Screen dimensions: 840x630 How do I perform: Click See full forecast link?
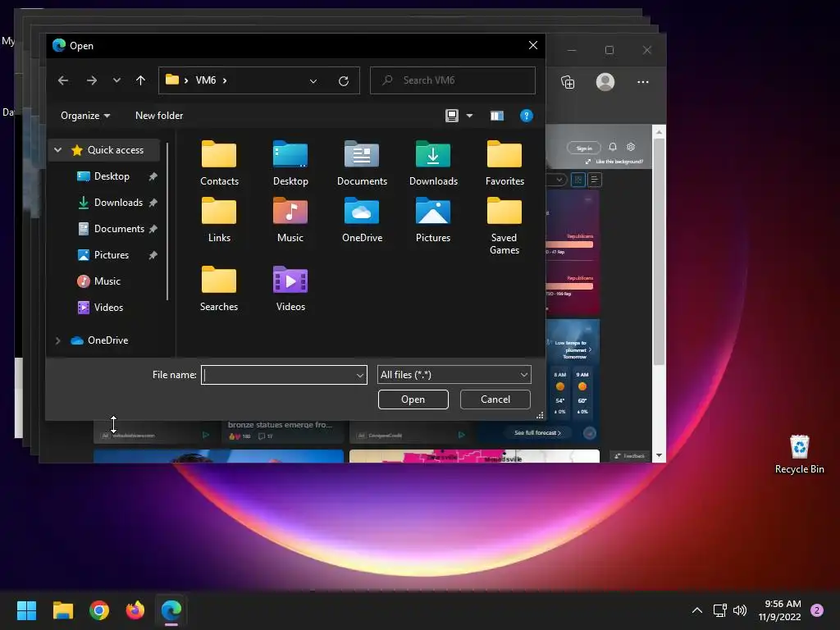(537, 433)
